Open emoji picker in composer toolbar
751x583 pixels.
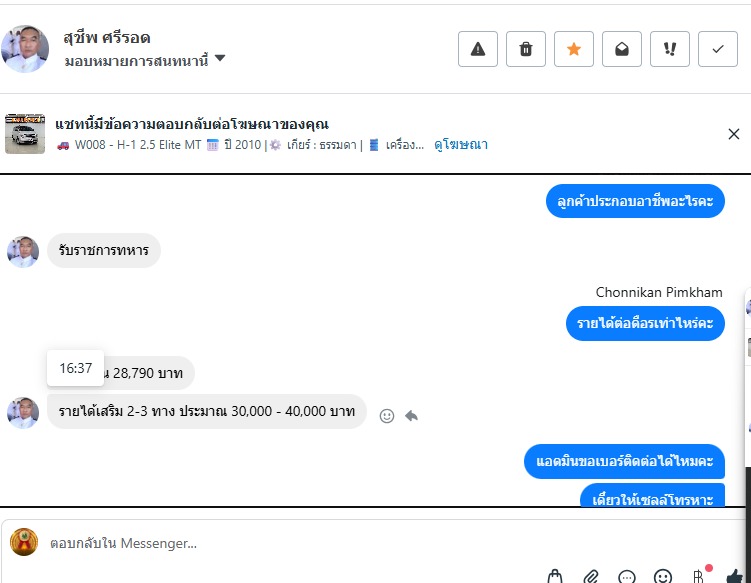[663, 576]
